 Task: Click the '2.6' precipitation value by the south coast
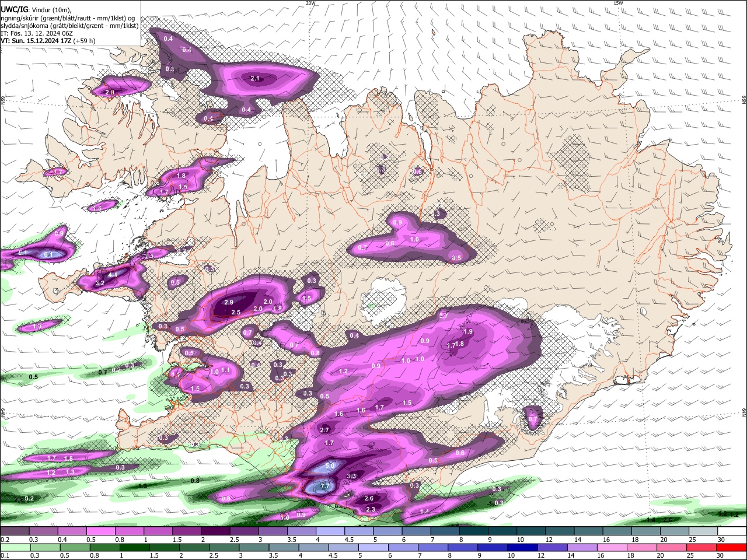(369, 498)
